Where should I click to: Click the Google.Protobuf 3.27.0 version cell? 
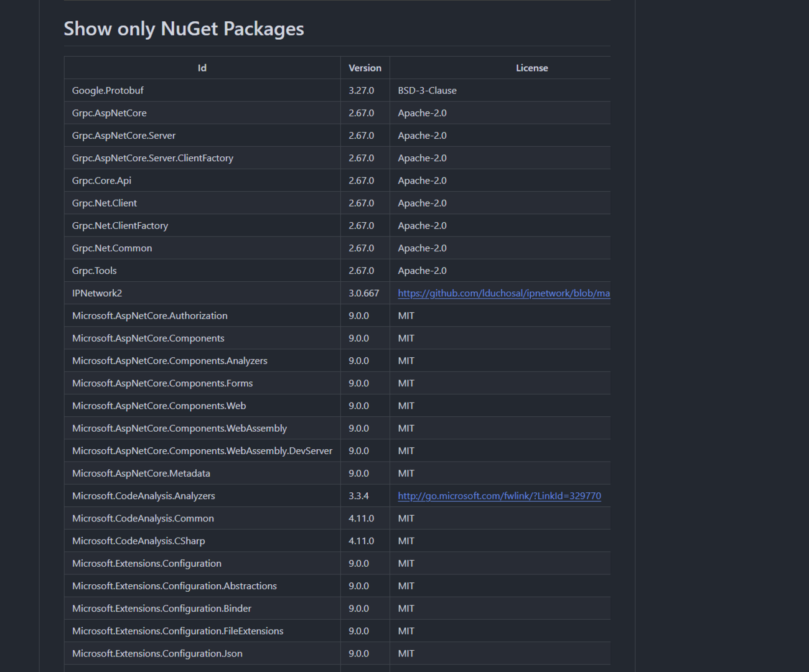[361, 90]
